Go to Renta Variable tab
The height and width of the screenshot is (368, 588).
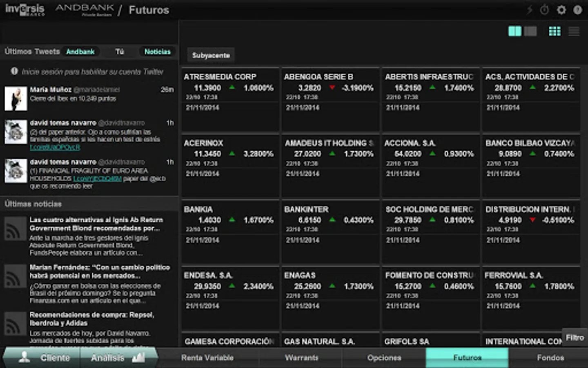[x=207, y=358]
